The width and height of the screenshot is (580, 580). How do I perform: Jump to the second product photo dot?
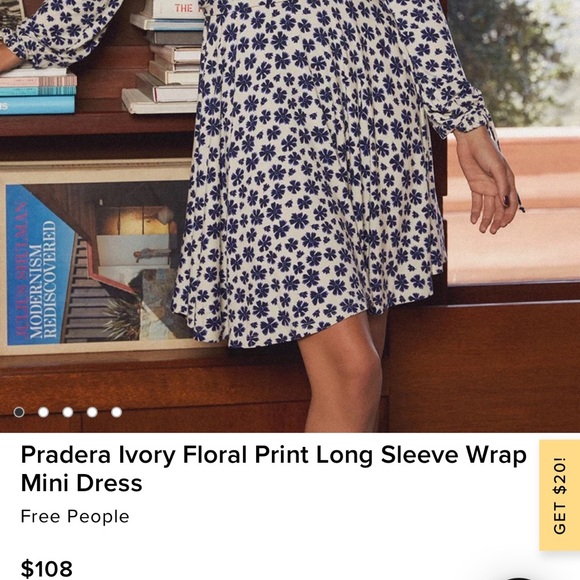click(x=43, y=412)
